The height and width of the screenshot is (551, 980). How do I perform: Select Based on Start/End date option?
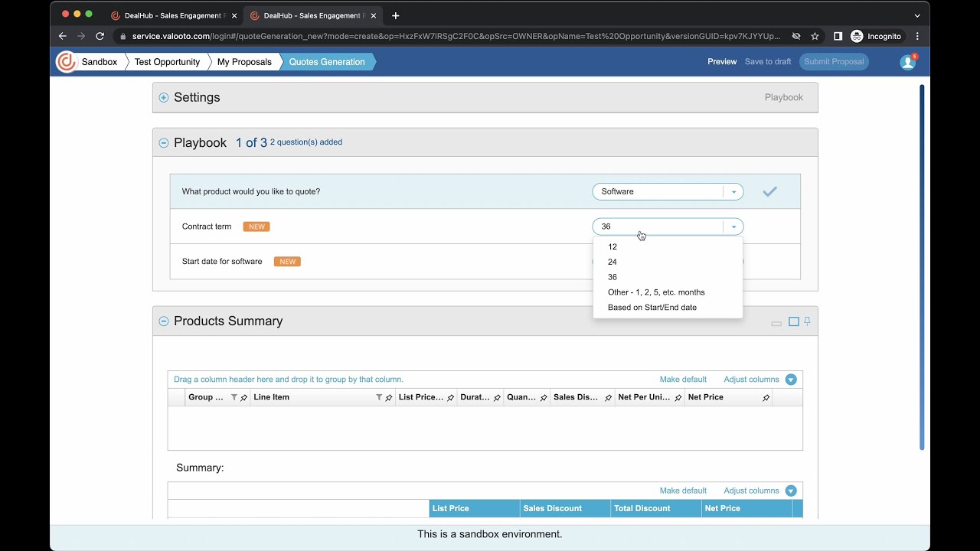tap(668, 308)
